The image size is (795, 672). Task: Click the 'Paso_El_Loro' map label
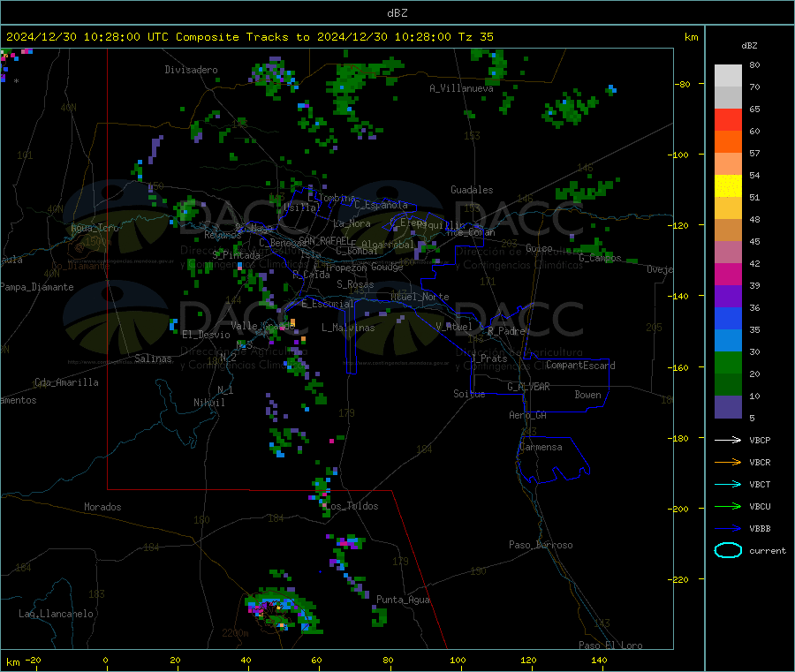610,646
